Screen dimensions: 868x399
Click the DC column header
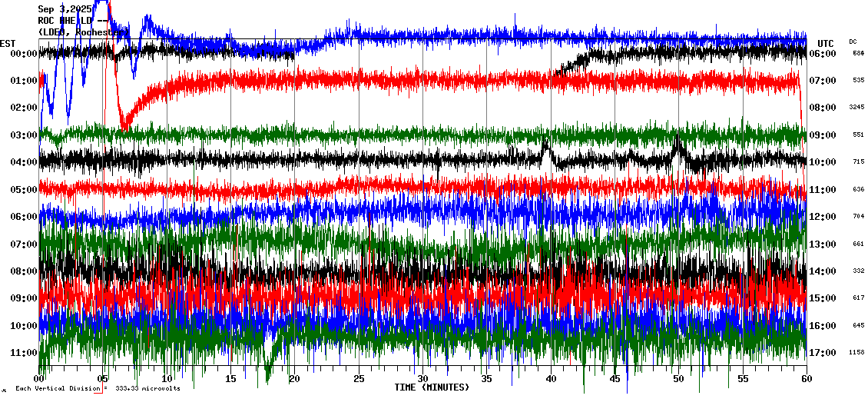(853, 42)
